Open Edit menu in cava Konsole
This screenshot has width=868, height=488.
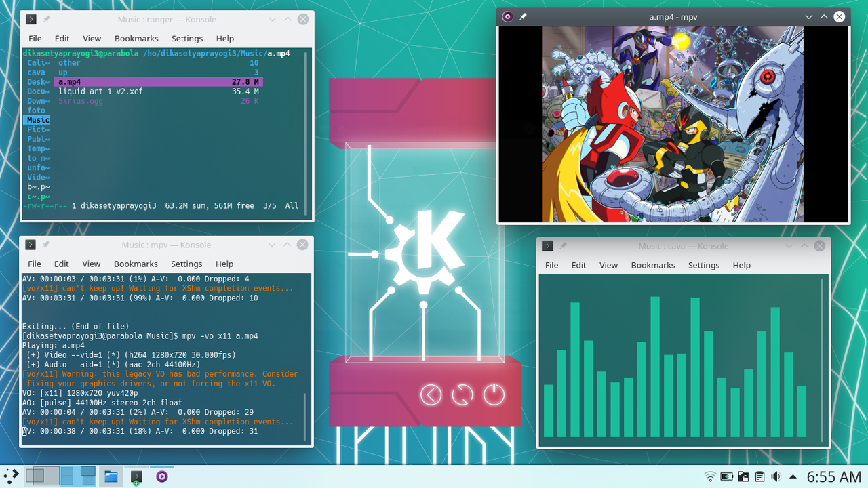(x=579, y=265)
